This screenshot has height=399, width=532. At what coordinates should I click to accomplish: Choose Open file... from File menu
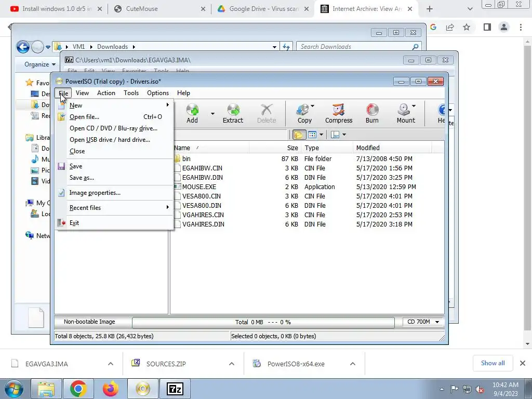coord(115,117)
